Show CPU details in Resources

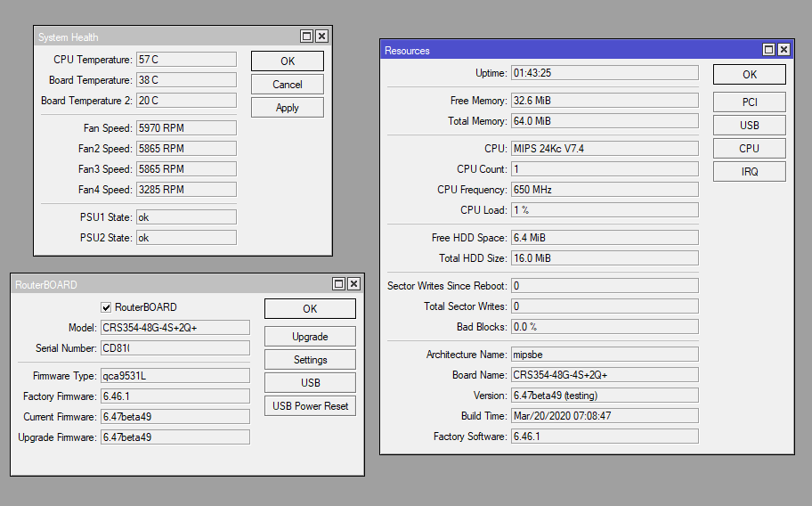(x=749, y=149)
